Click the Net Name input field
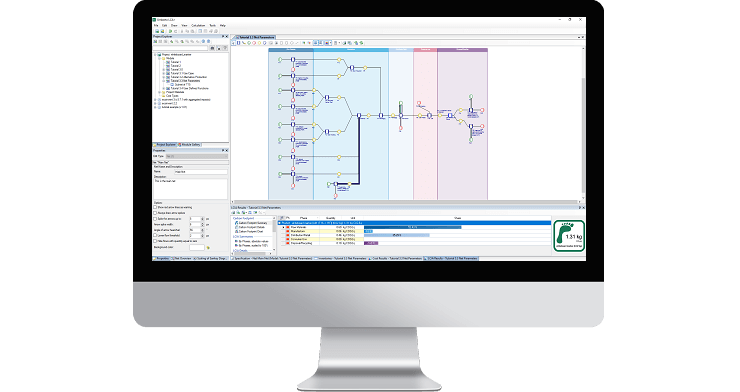Screen dimensions: 740x392 tap(201, 172)
